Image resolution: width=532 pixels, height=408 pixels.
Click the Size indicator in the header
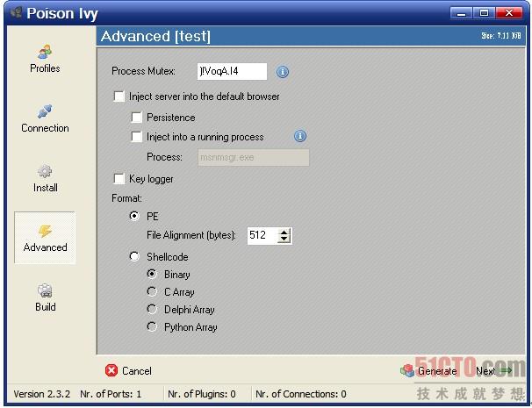(x=501, y=36)
